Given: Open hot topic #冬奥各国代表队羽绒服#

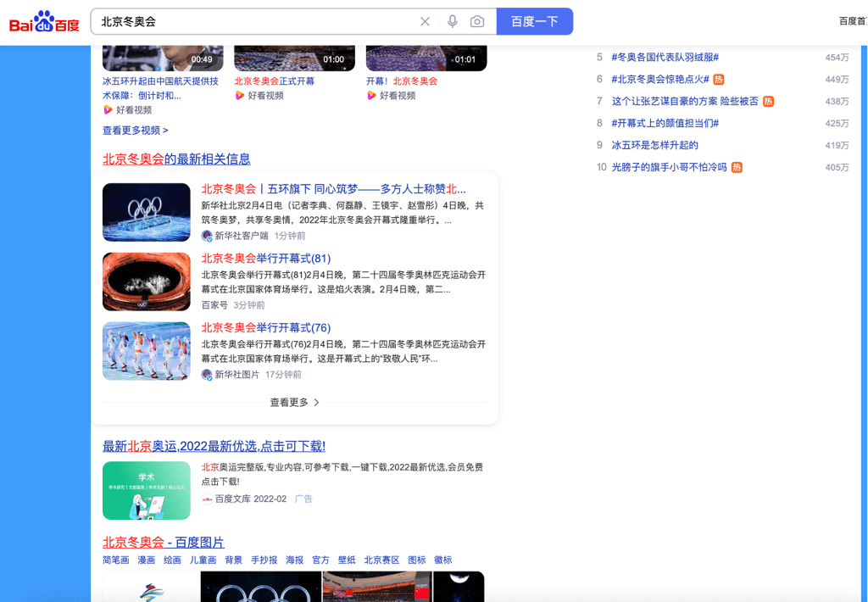Looking at the screenshot, I should click(665, 57).
